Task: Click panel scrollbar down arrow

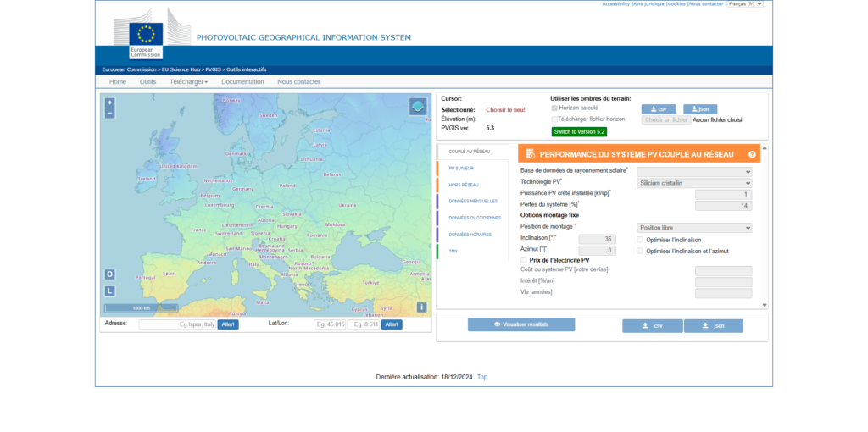Action: pos(765,305)
